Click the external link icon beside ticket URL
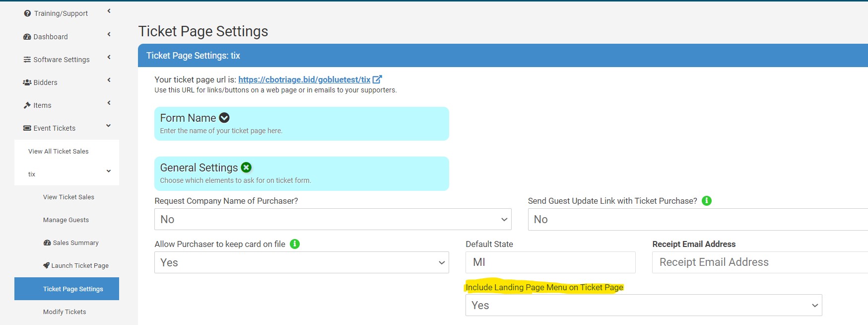This screenshot has height=325, width=868. coord(377,80)
